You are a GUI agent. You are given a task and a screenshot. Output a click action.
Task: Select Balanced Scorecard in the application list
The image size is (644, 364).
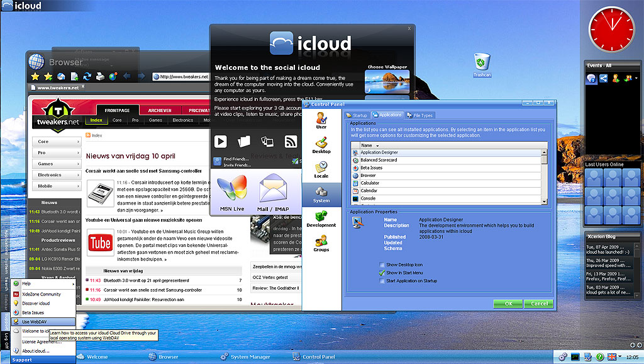tap(447, 160)
